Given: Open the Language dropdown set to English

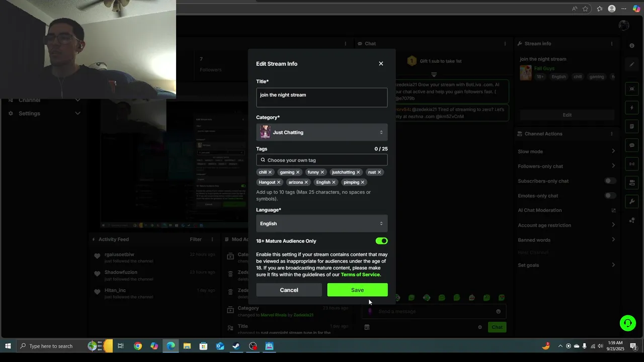Looking at the screenshot, I should pos(321,223).
